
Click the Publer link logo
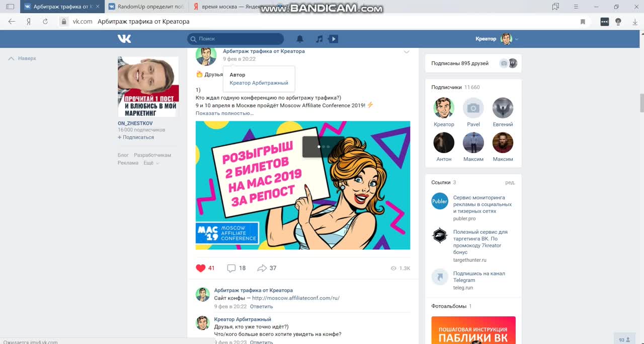[x=440, y=201]
